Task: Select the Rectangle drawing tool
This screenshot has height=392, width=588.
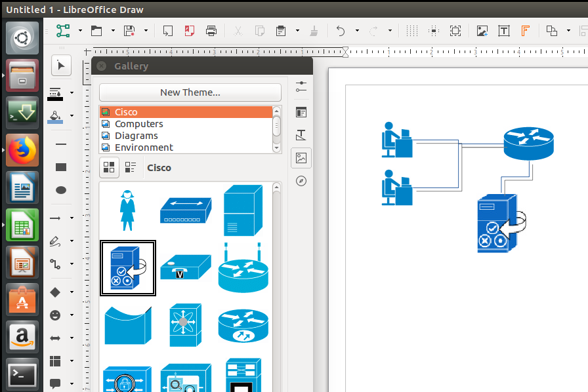Action: pos(61,167)
